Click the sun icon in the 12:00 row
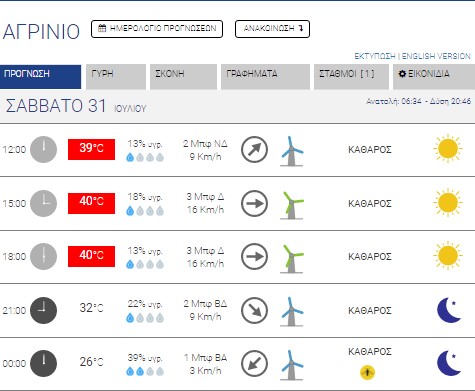475x391 pixels. tap(448, 149)
